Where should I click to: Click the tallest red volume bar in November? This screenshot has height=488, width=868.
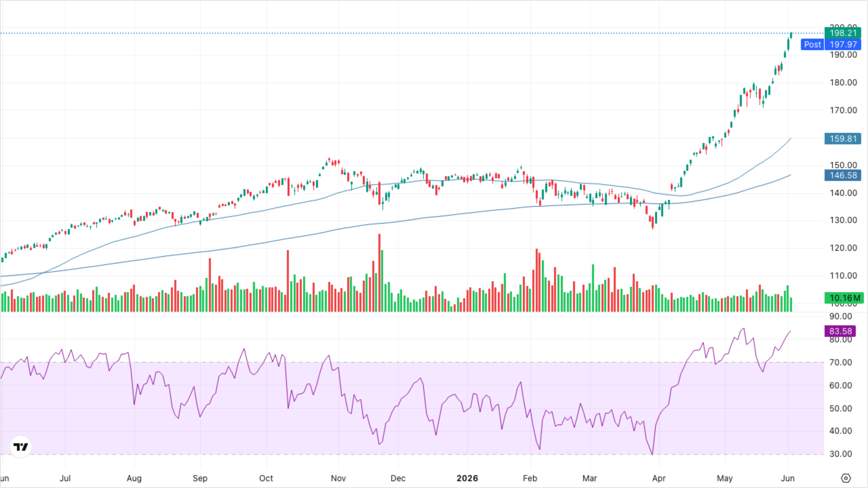point(379,272)
